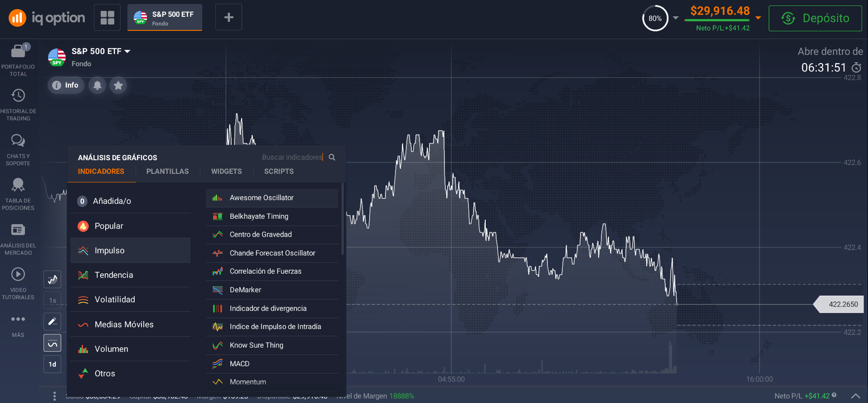Add the Correlación de Fuerzas indicator

272,271
